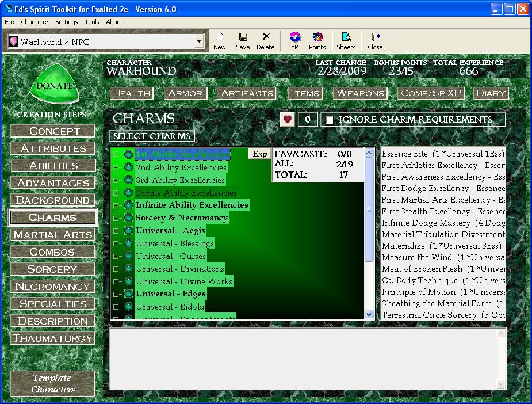Open the XP toolbar icon

point(295,41)
